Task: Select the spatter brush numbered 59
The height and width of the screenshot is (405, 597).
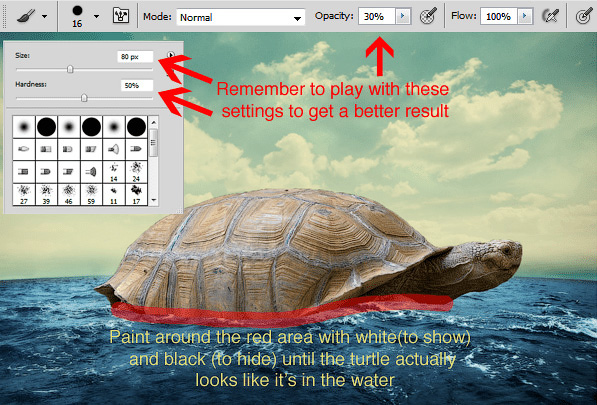Action: (91, 194)
